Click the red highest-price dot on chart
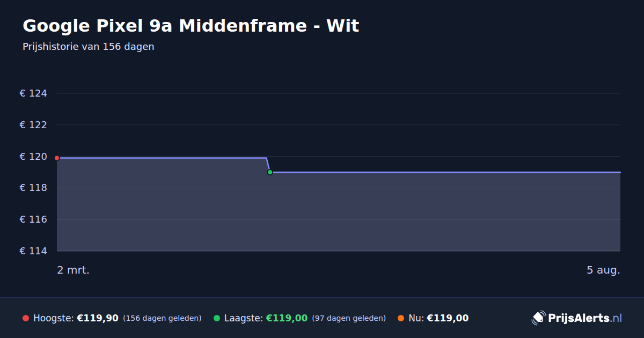Screen dimensions: 644x338 57,158
